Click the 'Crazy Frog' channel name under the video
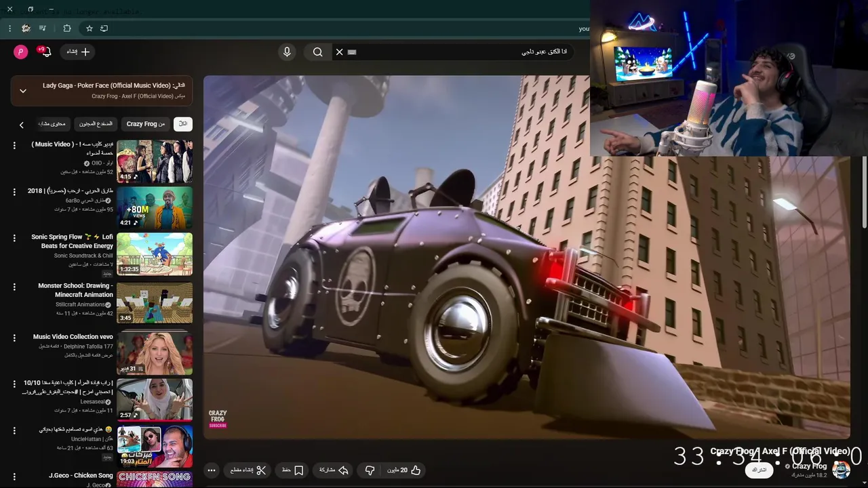This screenshot has width=868, height=488. (809, 466)
